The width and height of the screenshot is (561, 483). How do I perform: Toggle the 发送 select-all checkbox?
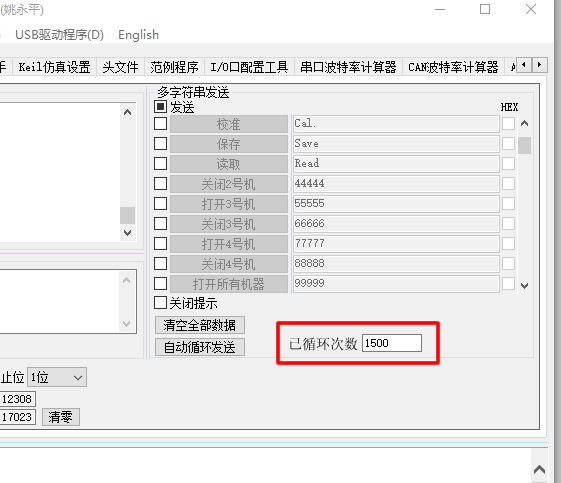click(160, 107)
